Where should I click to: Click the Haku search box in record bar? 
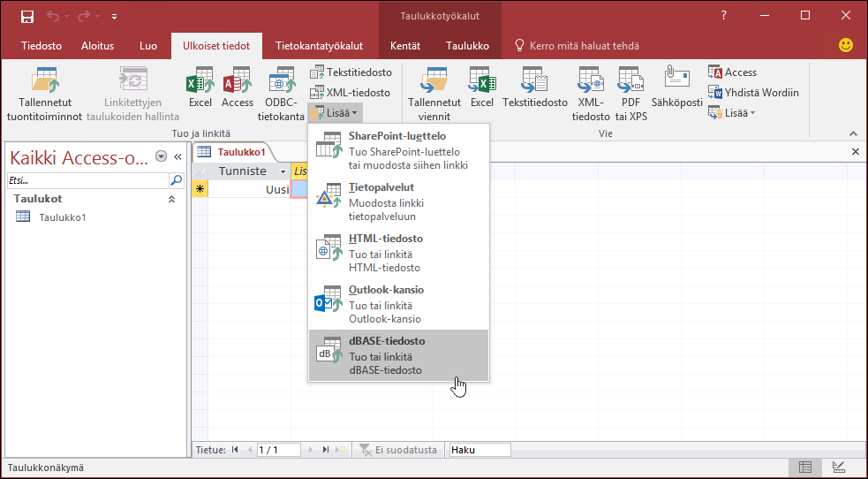tap(480, 450)
